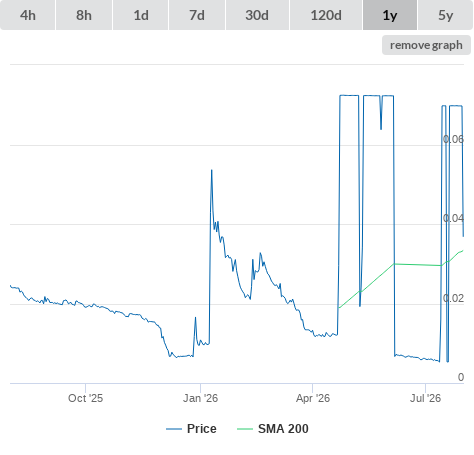Click the Apr '26 axis label
This screenshot has height=455, width=474.
pos(313,398)
